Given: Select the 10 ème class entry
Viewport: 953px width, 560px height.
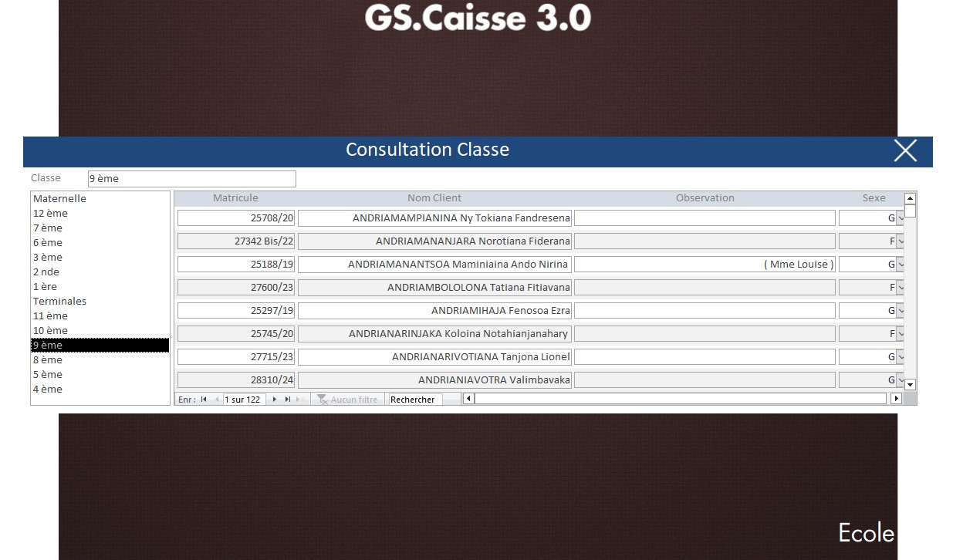Looking at the screenshot, I should [50, 331].
